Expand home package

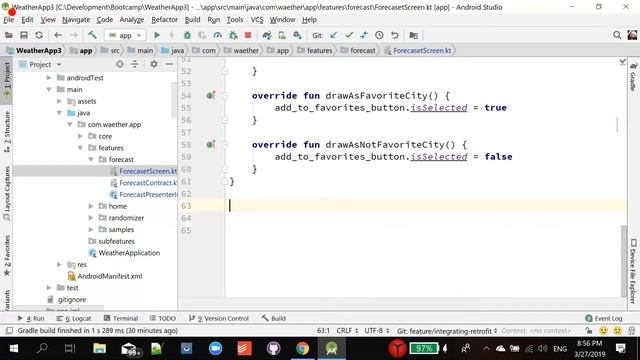point(91,206)
